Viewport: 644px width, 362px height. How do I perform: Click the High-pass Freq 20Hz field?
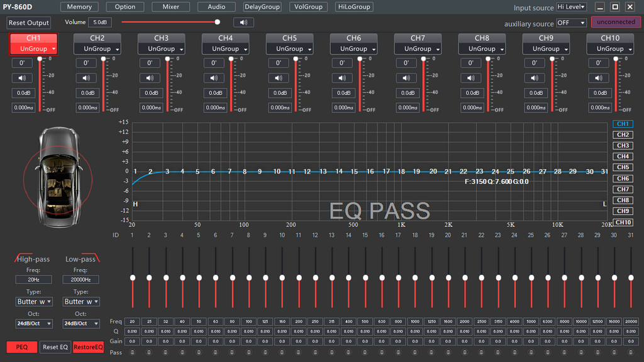[34, 280]
